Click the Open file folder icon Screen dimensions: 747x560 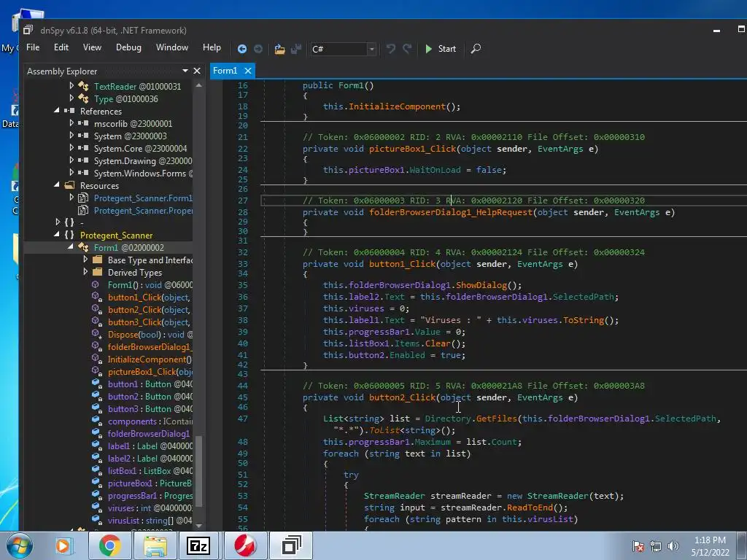pos(279,49)
